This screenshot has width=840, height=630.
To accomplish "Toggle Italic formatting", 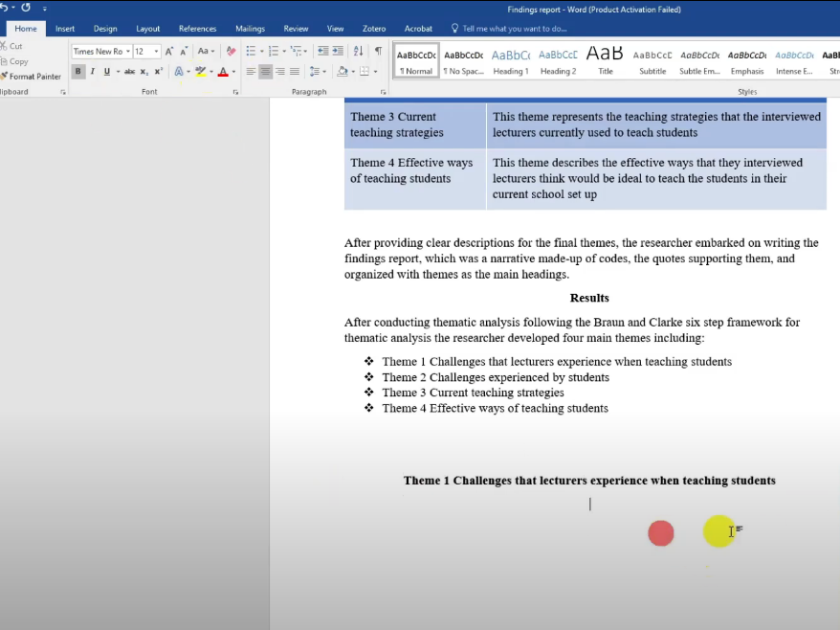I will [93, 71].
